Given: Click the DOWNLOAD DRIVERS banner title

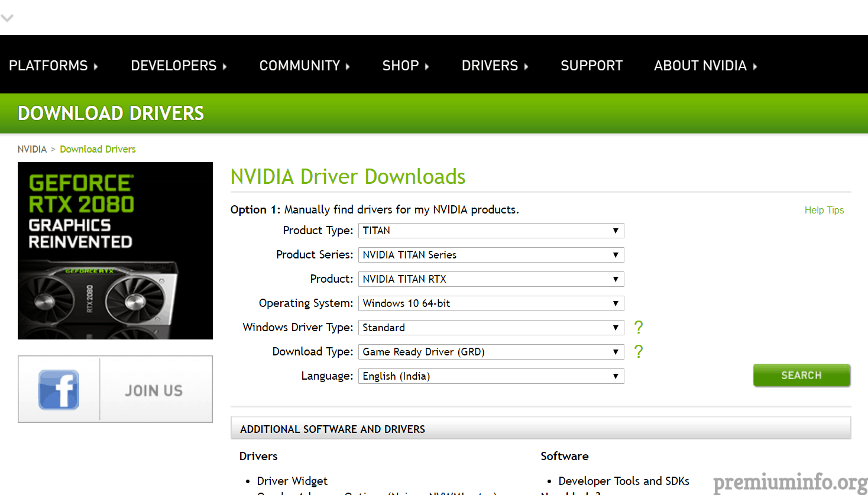Looking at the screenshot, I should tap(111, 113).
